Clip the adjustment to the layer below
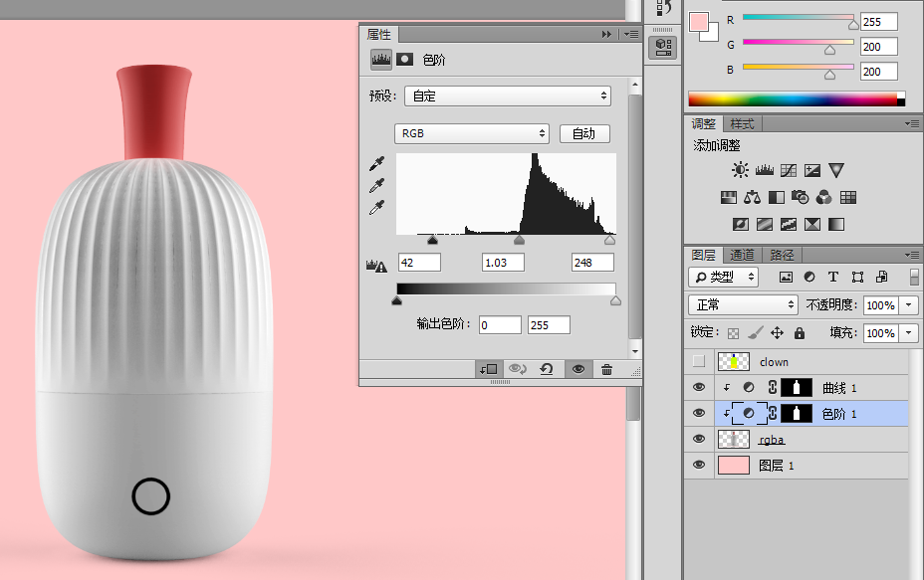924x580 pixels. point(489,369)
